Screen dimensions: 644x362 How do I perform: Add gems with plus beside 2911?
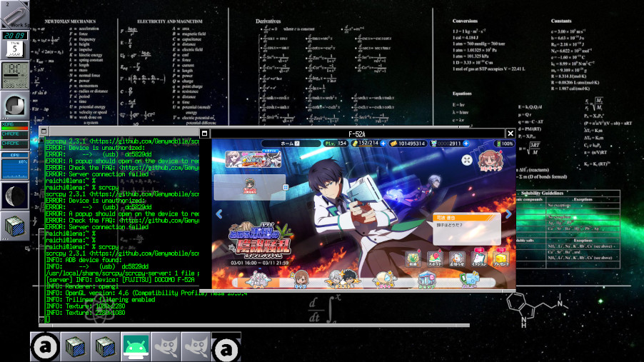point(466,144)
